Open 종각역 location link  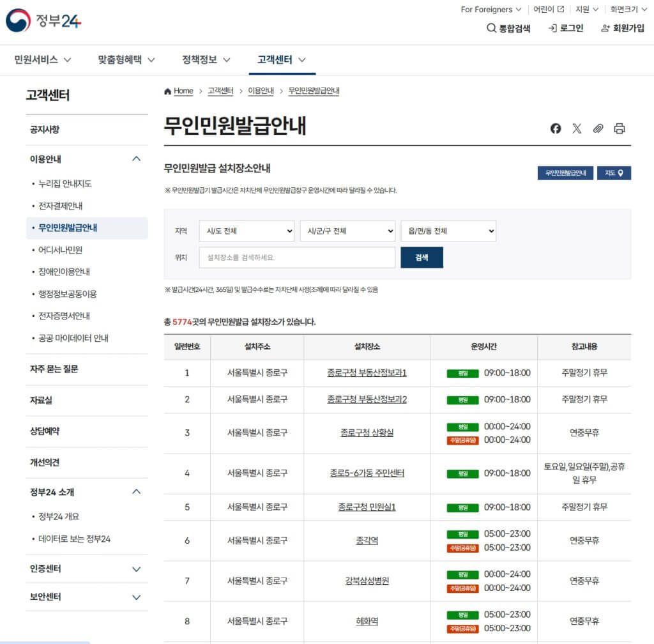[367, 540]
